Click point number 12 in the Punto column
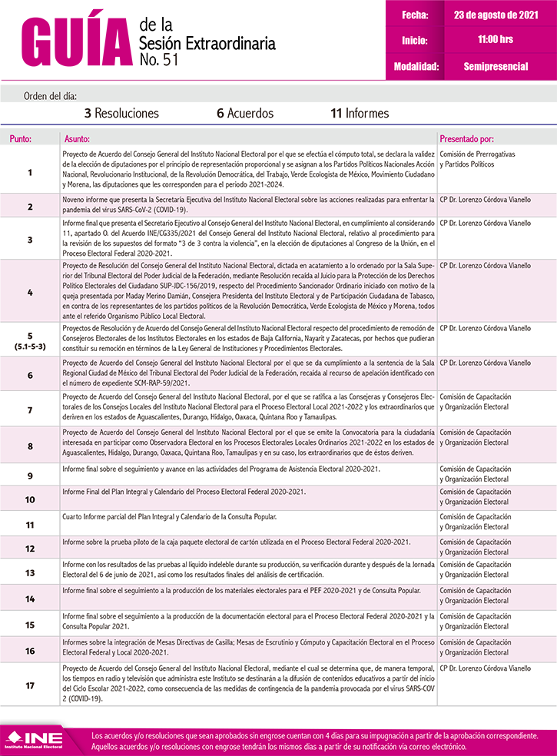The image size is (557, 756). [30, 549]
